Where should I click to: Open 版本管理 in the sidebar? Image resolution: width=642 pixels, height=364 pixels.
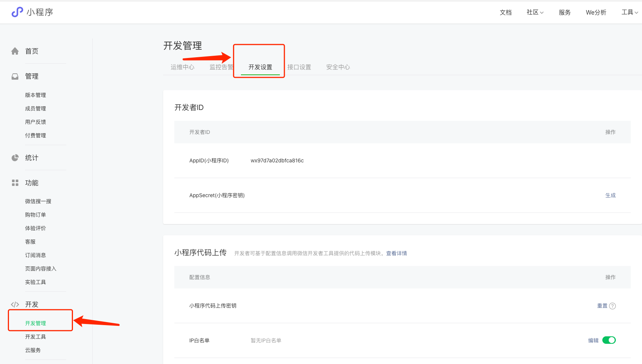pos(36,95)
